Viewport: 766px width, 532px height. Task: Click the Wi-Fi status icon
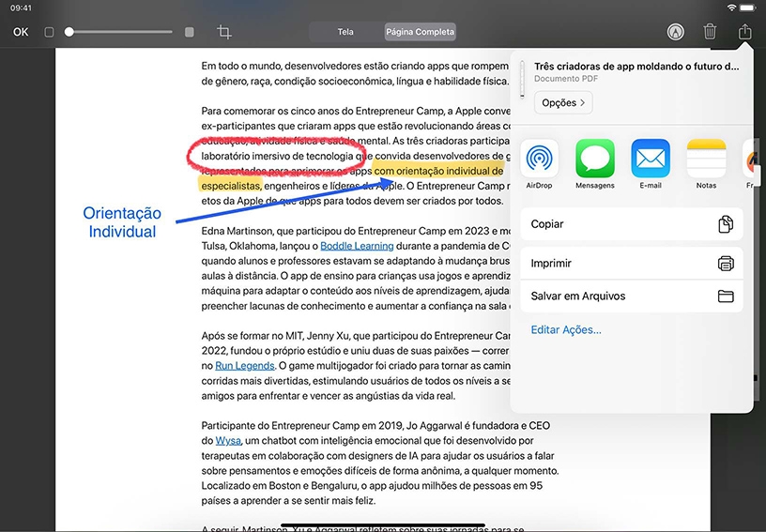click(x=731, y=8)
